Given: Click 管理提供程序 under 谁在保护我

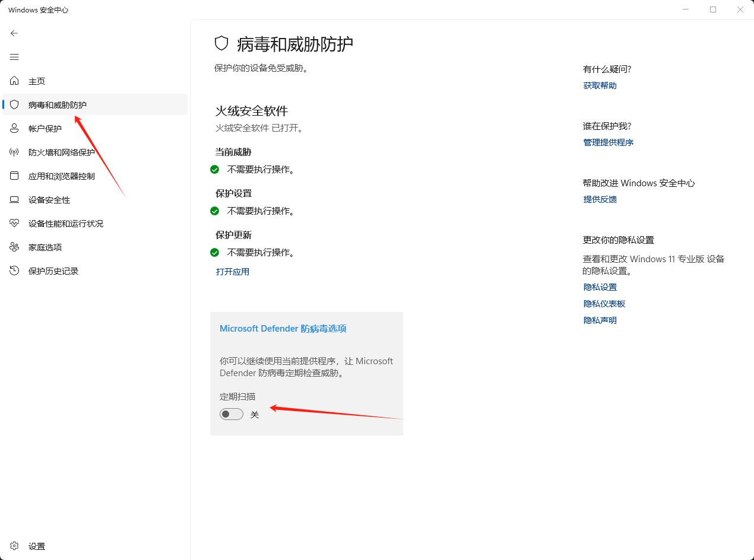Looking at the screenshot, I should [608, 142].
